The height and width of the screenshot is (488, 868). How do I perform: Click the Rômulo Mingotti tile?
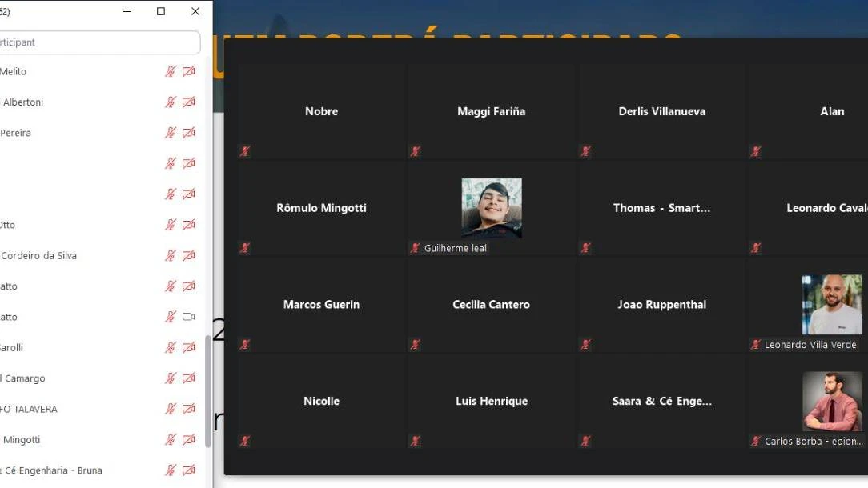click(321, 208)
